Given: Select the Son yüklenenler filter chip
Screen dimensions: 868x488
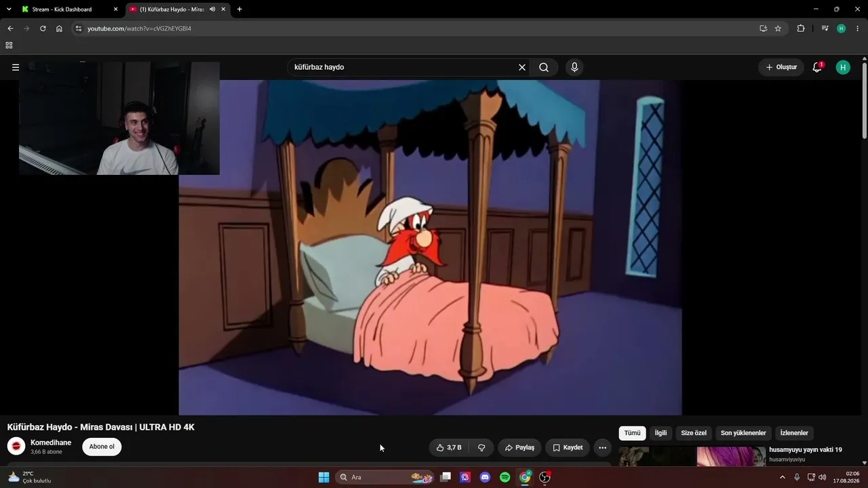Looking at the screenshot, I should [743, 433].
